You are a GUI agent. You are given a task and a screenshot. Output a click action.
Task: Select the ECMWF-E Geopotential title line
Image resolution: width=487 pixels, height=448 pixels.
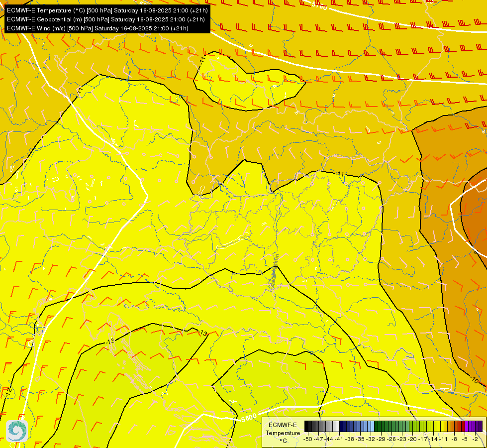click(x=105, y=19)
